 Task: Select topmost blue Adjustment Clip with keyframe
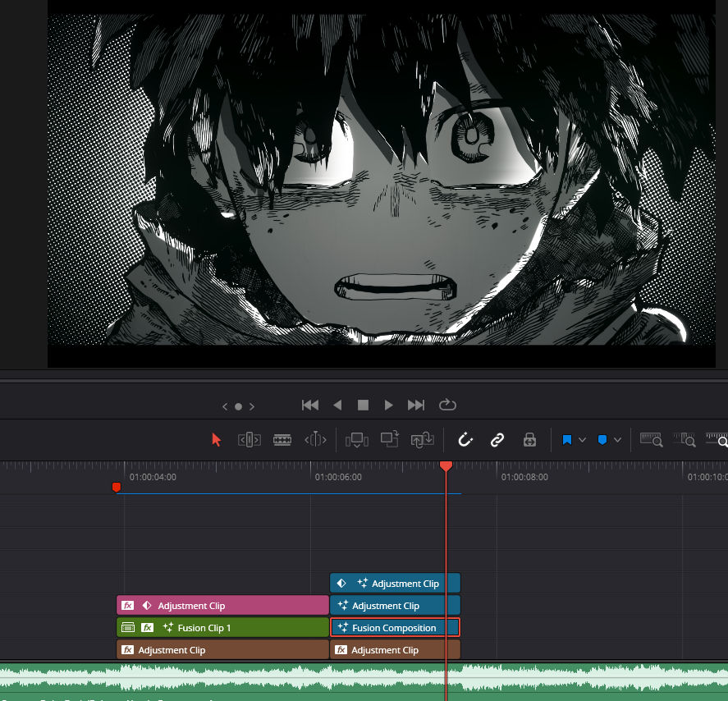(395, 583)
